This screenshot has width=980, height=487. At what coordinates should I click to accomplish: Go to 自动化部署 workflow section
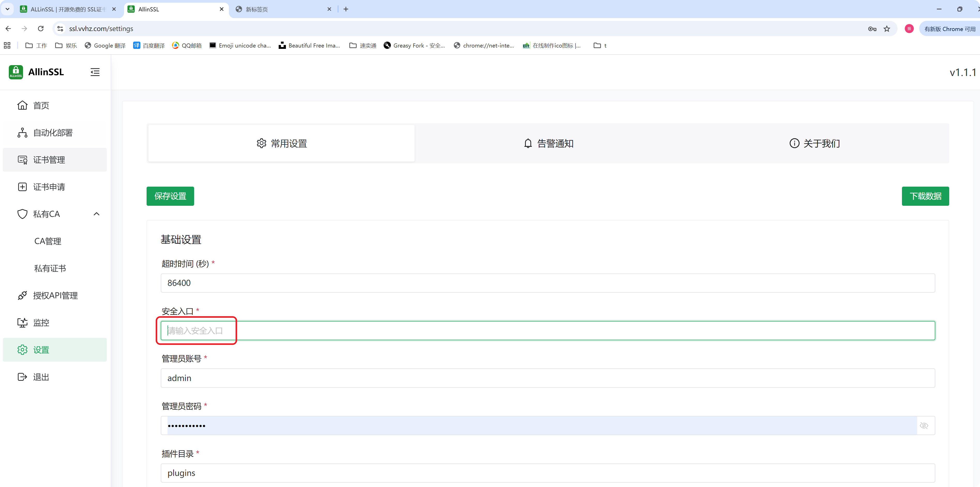point(52,133)
